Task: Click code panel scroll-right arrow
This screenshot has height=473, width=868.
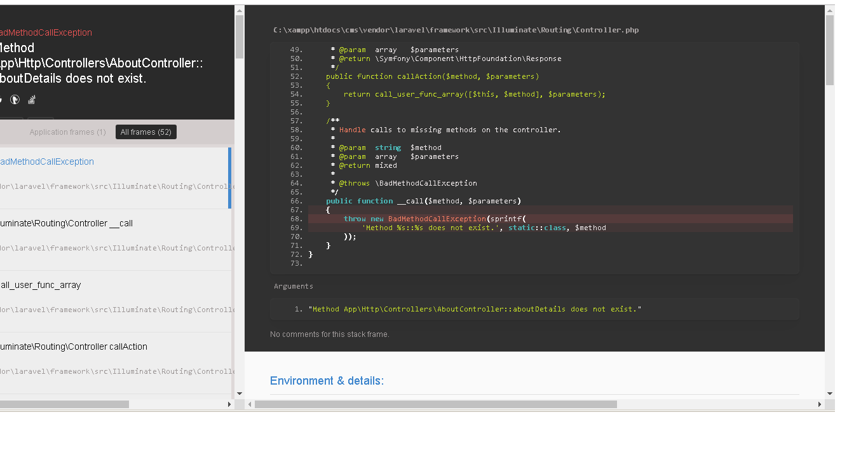Action: [820, 404]
